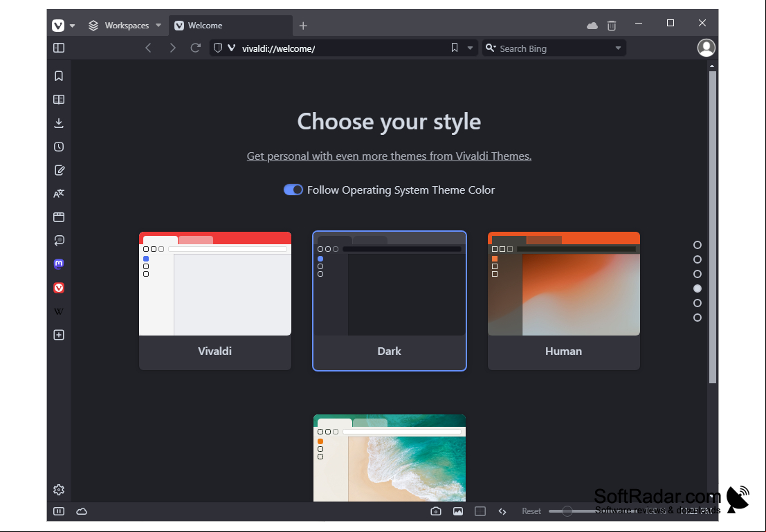Select the second page indicator dot
Screen dimensions: 766x532
[x=697, y=259]
